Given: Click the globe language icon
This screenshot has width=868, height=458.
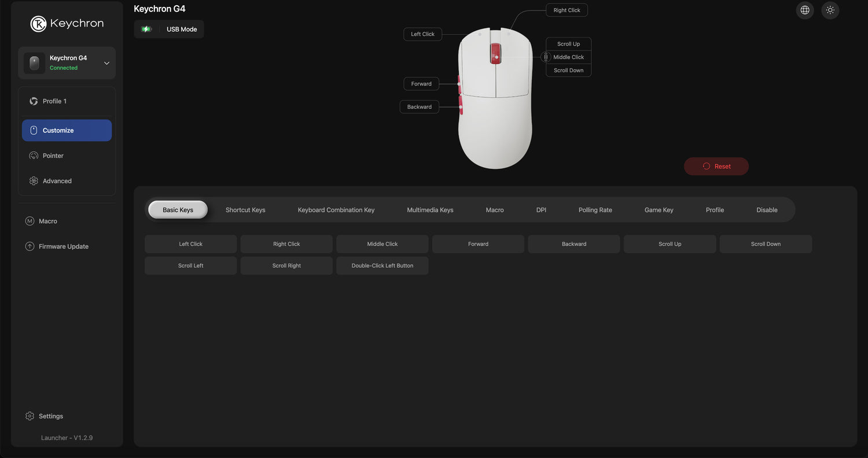Looking at the screenshot, I should point(804,10).
